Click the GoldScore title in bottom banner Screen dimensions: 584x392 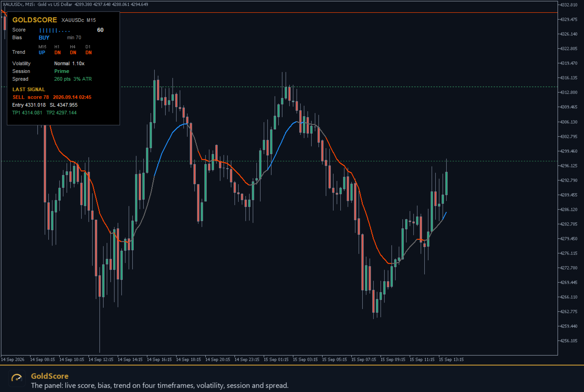50,376
